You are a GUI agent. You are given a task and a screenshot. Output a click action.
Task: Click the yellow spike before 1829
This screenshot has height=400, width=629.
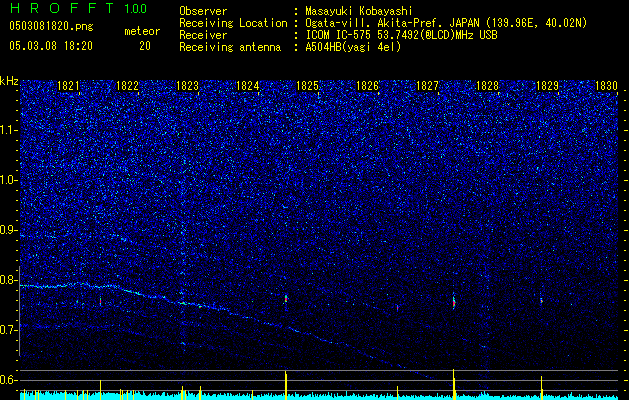(x=541, y=388)
